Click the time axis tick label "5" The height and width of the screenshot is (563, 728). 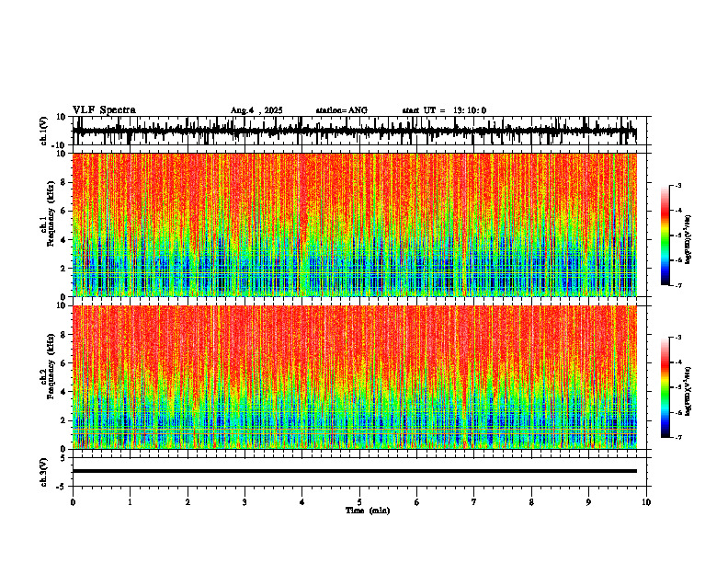point(359,502)
